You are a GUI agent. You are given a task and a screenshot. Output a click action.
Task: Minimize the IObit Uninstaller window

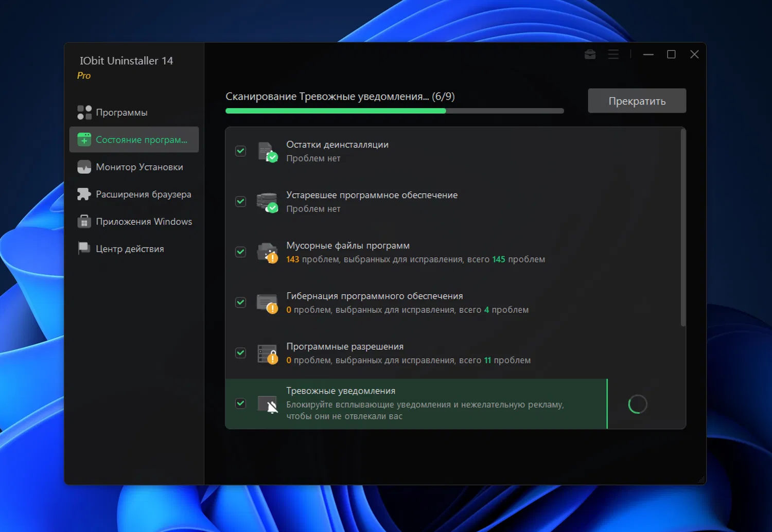(648, 54)
